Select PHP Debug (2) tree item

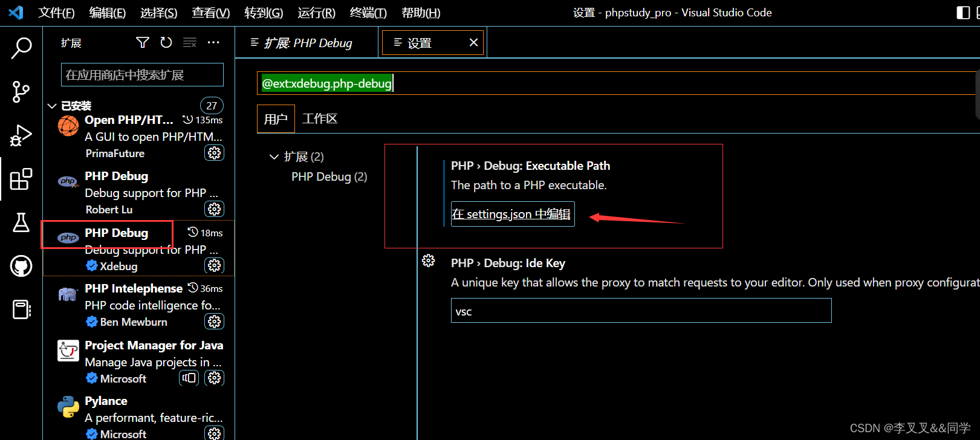pyautogui.click(x=329, y=176)
